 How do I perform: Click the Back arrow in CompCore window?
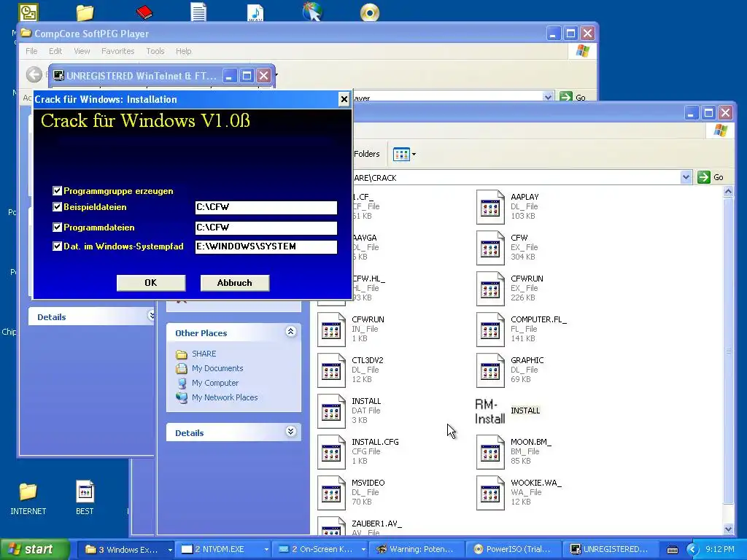coord(34,74)
